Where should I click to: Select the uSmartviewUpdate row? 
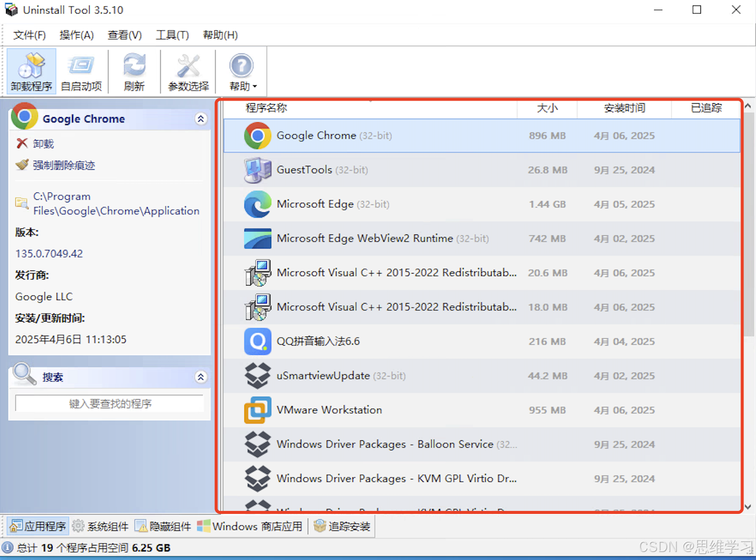click(482, 376)
